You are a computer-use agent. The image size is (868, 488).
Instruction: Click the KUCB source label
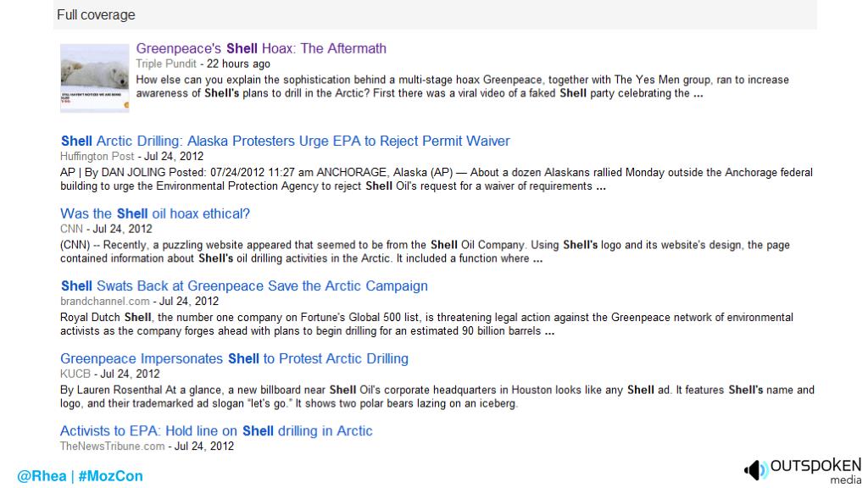point(75,374)
